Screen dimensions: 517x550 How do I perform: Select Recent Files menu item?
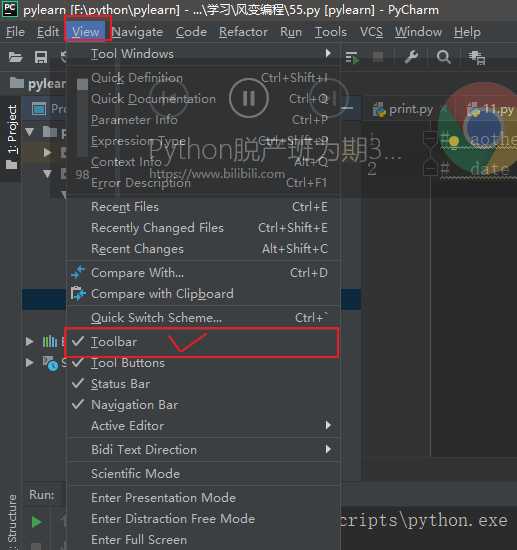tap(202, 207)
